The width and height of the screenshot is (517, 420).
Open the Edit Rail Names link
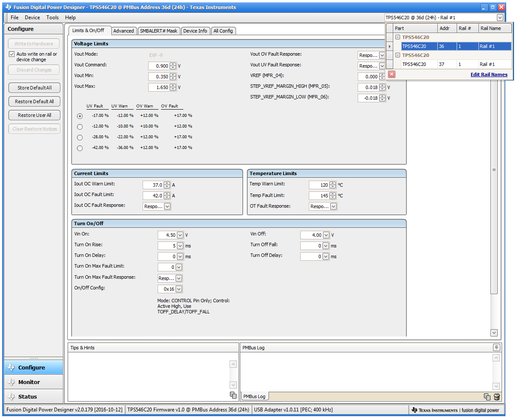pyautogui.click(x=489, y=74)
